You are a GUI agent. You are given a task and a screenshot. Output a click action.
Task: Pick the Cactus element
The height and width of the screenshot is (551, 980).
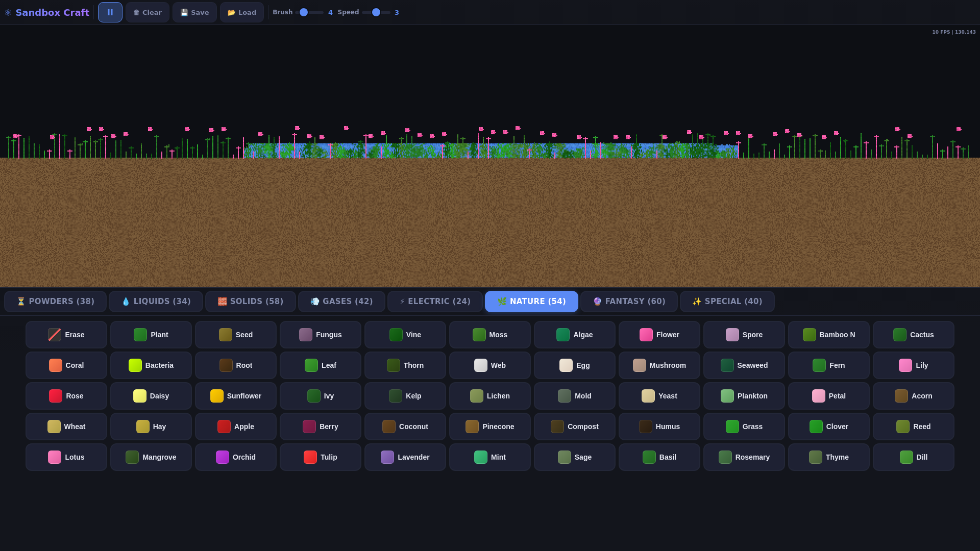(914, 335)
